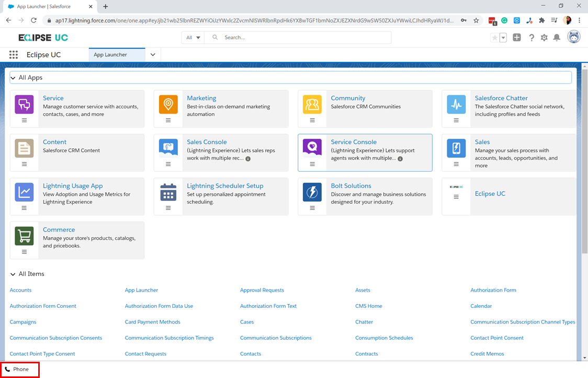Open the Credit Memos link
The width and height of the screenshot is (588, 378).
[487, 353]
